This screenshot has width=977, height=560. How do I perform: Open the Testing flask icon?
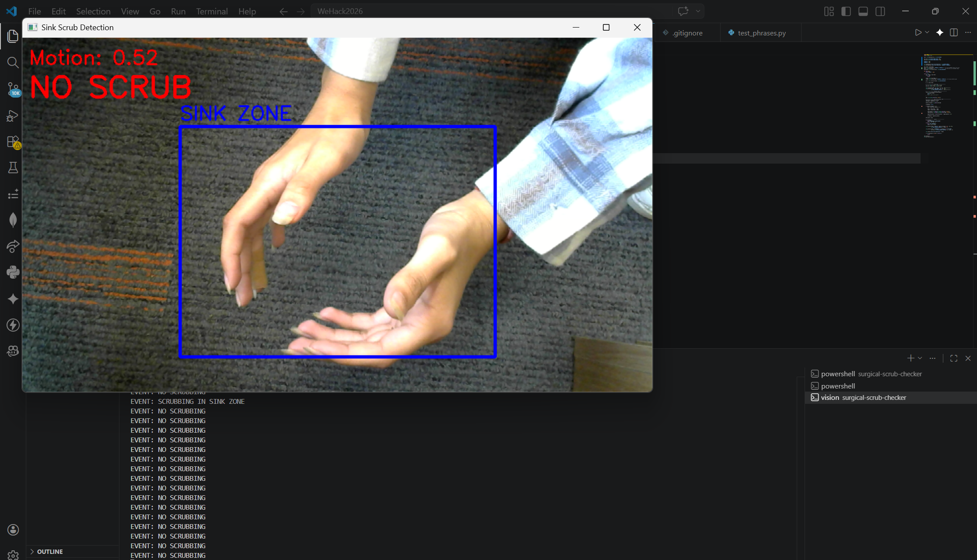13,168
